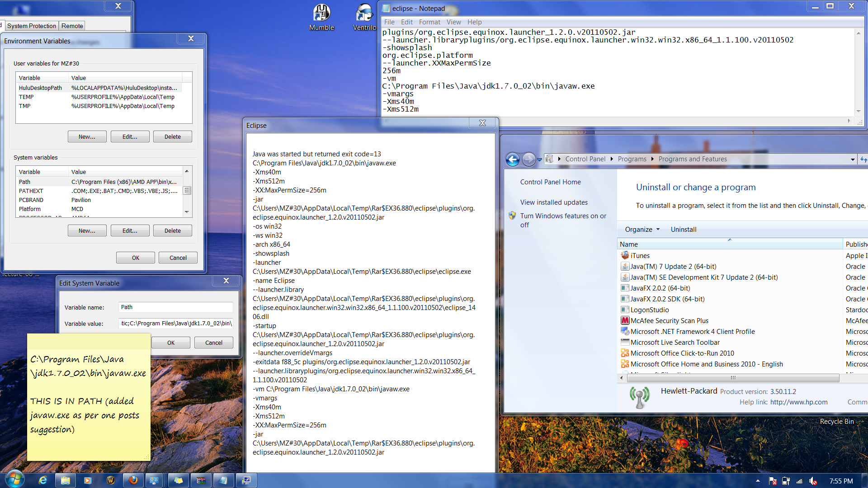868x488 pixels.
Task: Open View installed updates link
Action: (x=554, y=202)
